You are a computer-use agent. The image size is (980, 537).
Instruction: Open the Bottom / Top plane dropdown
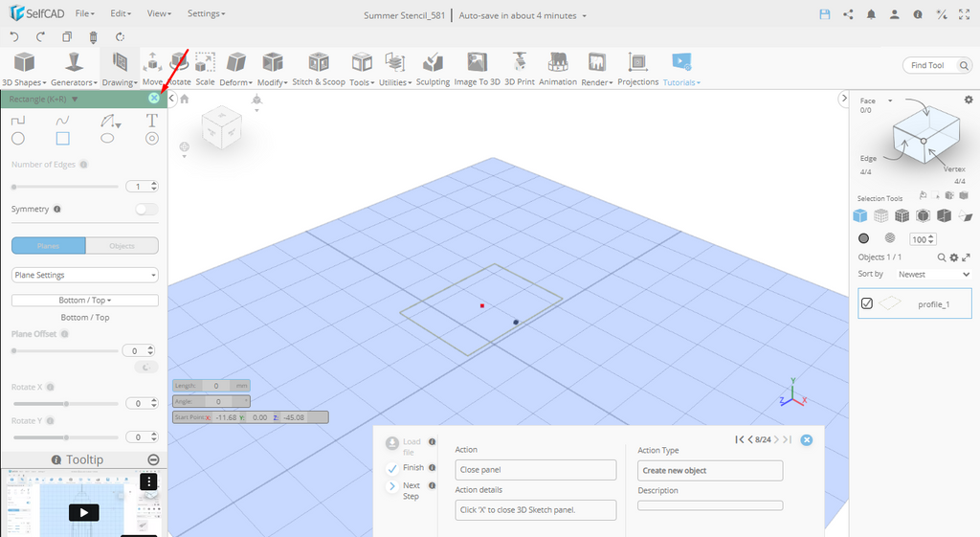point(85,301)
